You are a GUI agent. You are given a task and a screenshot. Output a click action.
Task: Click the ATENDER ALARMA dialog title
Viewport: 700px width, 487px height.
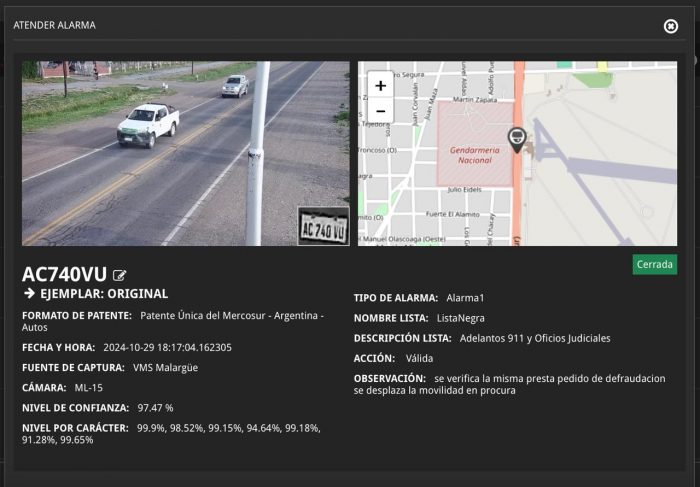(54, 25)
